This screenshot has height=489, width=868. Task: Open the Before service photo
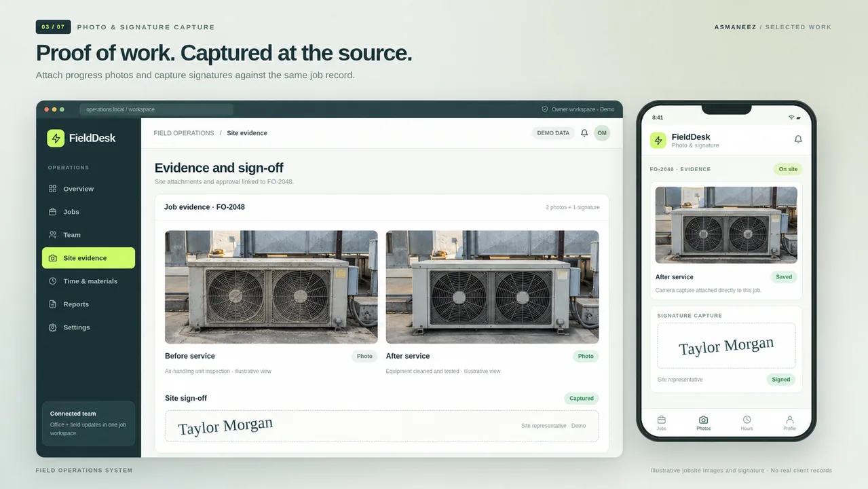tap(271, 287)
